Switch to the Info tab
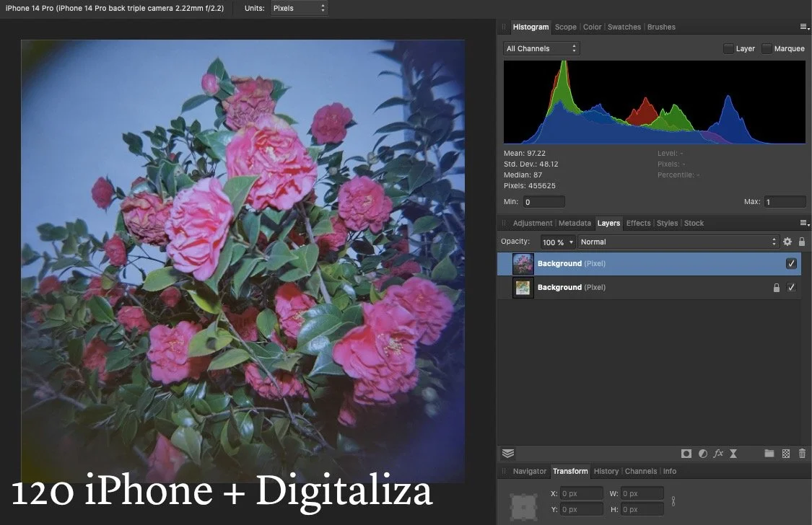Viewport: 812px width, 525px height. (x=670, y=471)
